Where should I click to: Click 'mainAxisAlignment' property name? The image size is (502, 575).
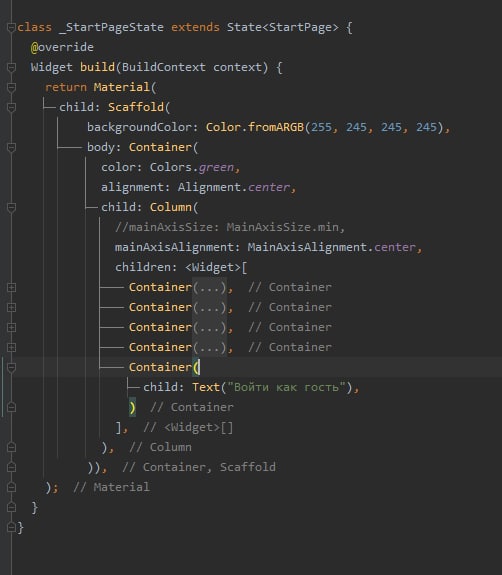coord(174,248)
